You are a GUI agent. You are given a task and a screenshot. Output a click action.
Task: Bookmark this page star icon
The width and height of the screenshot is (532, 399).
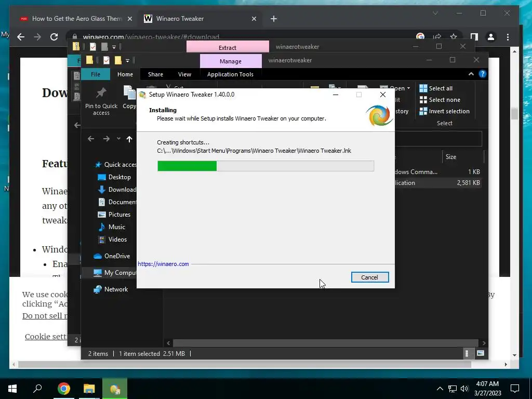point(453,37)
